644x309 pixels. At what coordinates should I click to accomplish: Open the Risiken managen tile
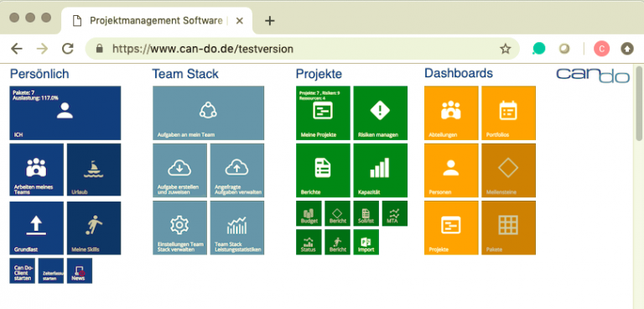[381, 113]
